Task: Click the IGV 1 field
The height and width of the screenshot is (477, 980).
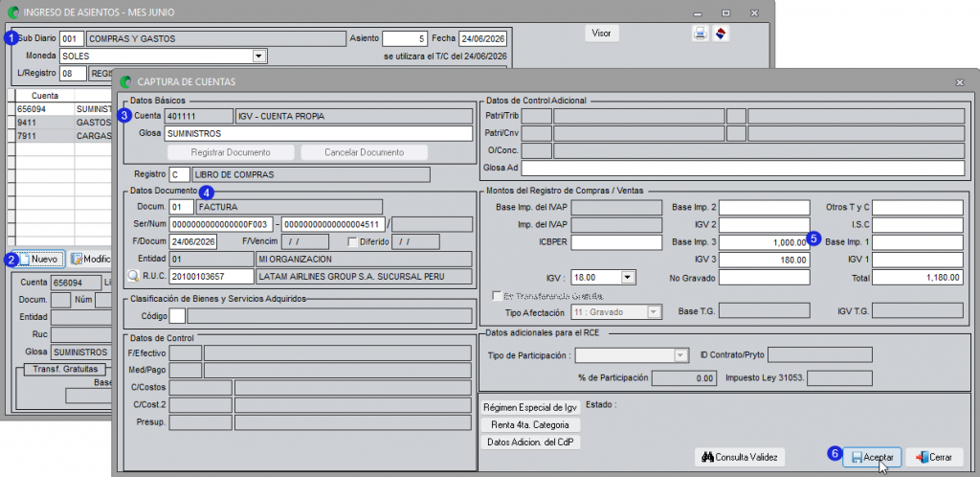Action: pyautogui.click(x=918, y=259)
